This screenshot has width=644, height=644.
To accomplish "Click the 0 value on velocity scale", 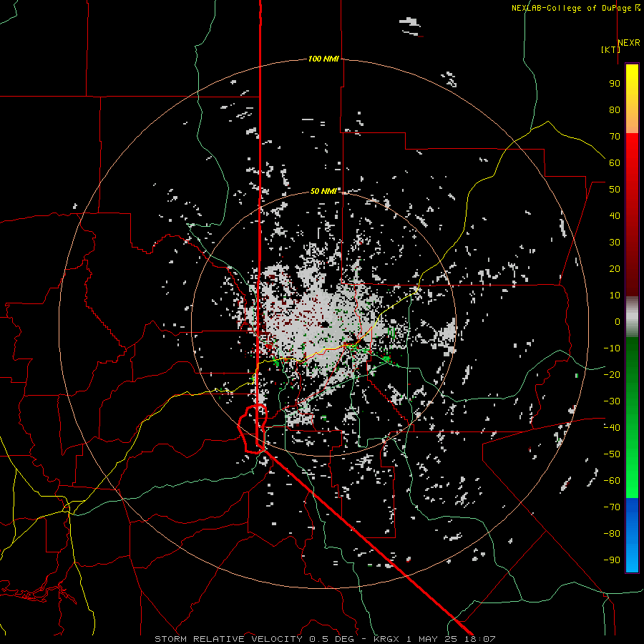I will (x=618, y=322).
